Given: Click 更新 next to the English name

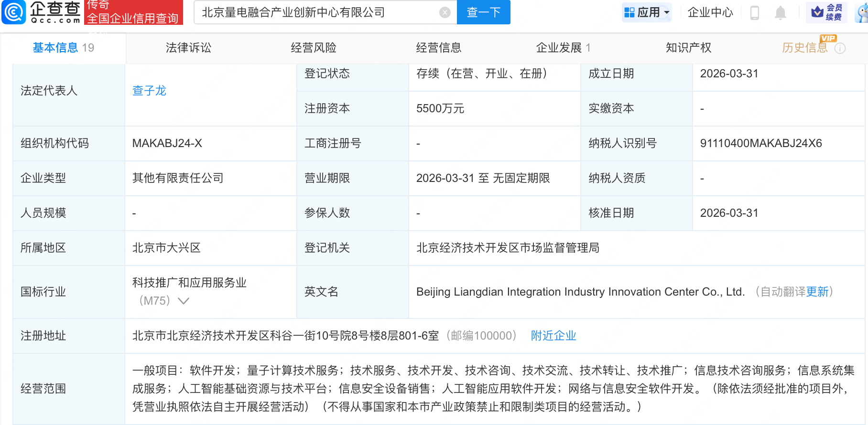Looking at the screenshot, I should pyautogui.click(x=817, y=292).
